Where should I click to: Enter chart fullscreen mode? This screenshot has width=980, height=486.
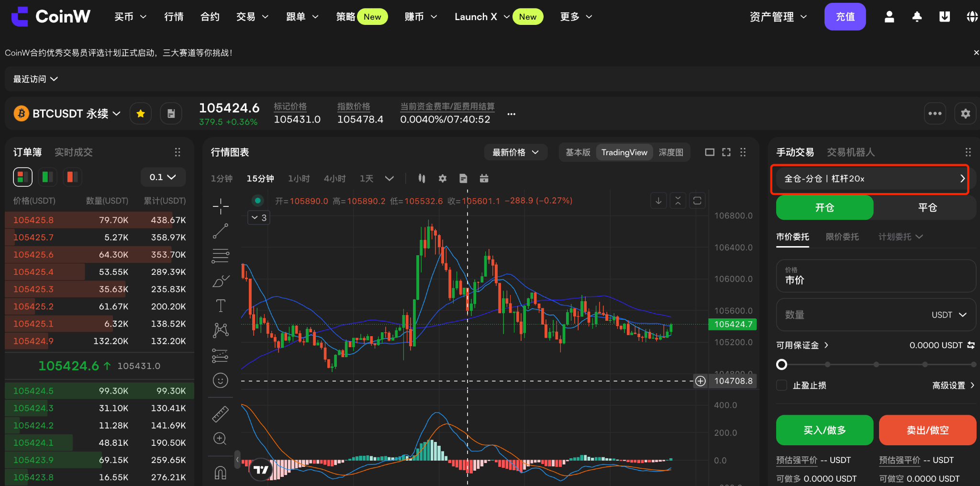coord(726,152)
